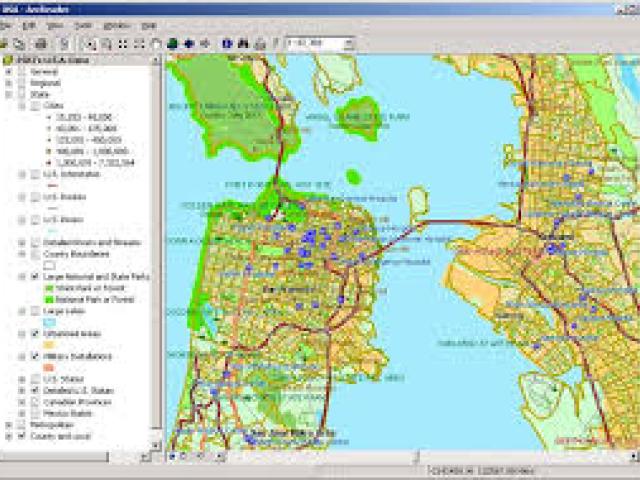The width and height of the screenshot is (640, 480).
Task: Open the File menu
Action: (5, 26)
